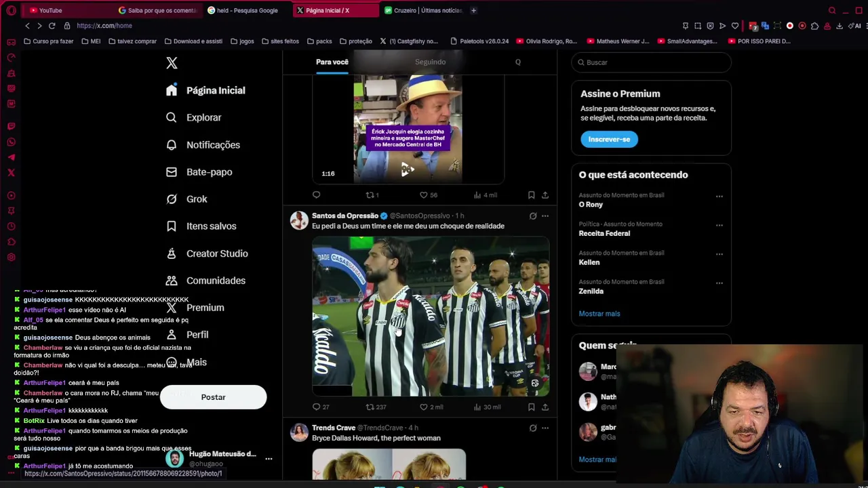The image size is (868, 488).
Task: Focus the Buscar search field
Action: (651, 62)
